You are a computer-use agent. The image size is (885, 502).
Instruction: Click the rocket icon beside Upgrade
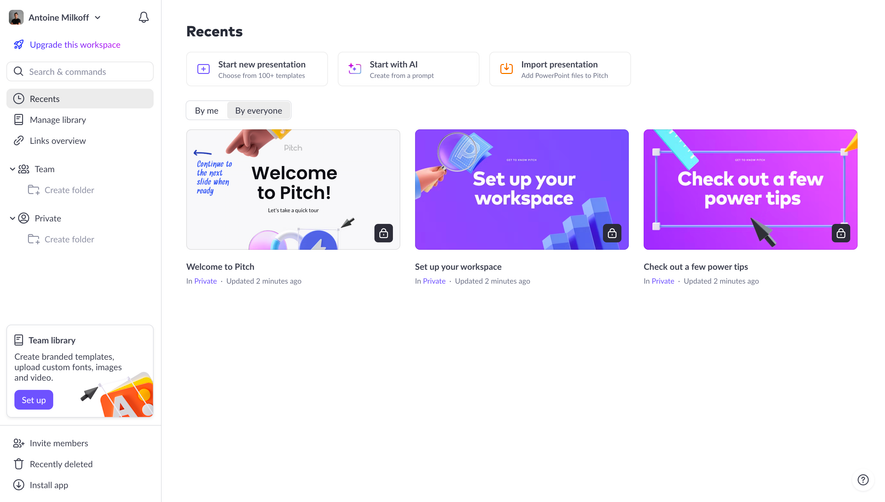19,45
